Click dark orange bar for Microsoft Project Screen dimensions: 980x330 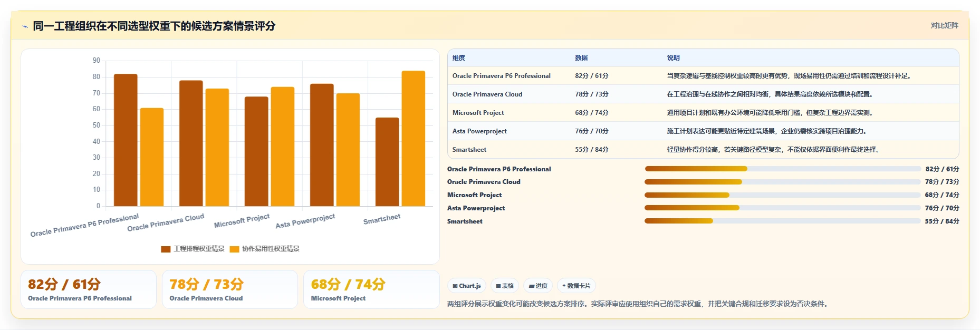256,151
